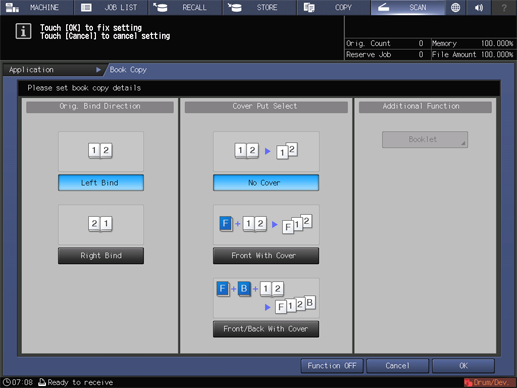Open the MACHINE tab
The width and height of the screenshot is (517, 388).
[x=37, y=7]
